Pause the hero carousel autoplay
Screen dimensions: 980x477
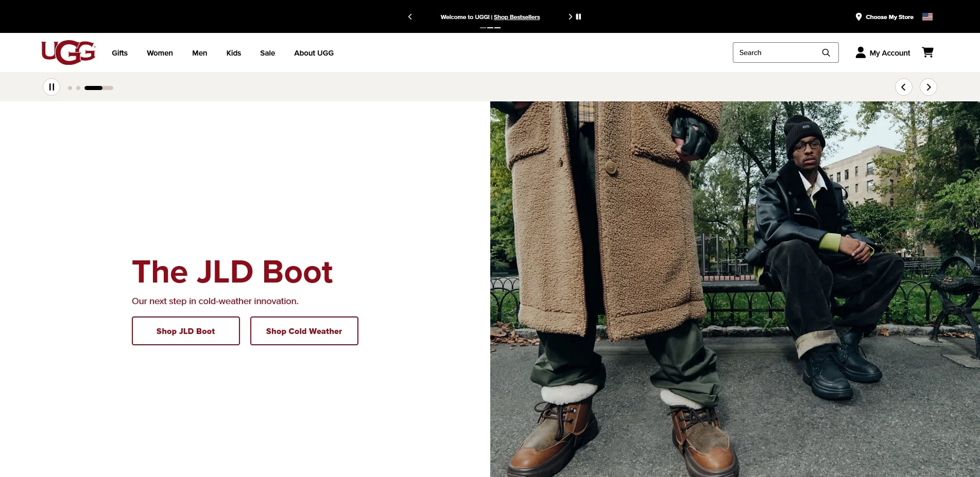pyautogui.click(x=51, y=87)
